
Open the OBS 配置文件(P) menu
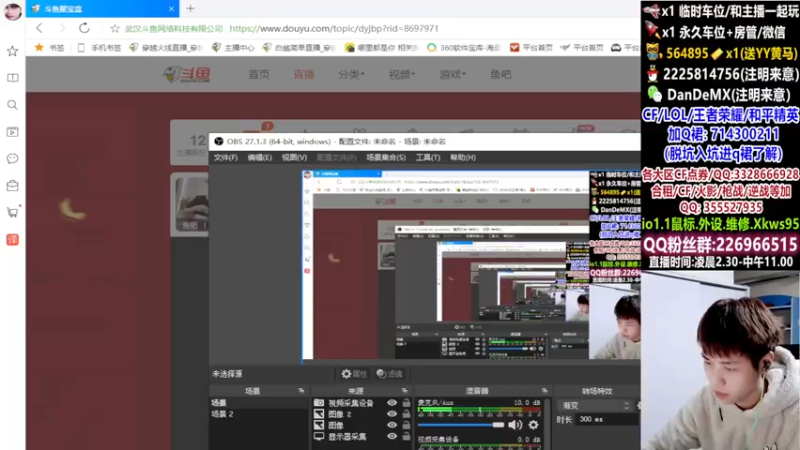pos(336,157)
